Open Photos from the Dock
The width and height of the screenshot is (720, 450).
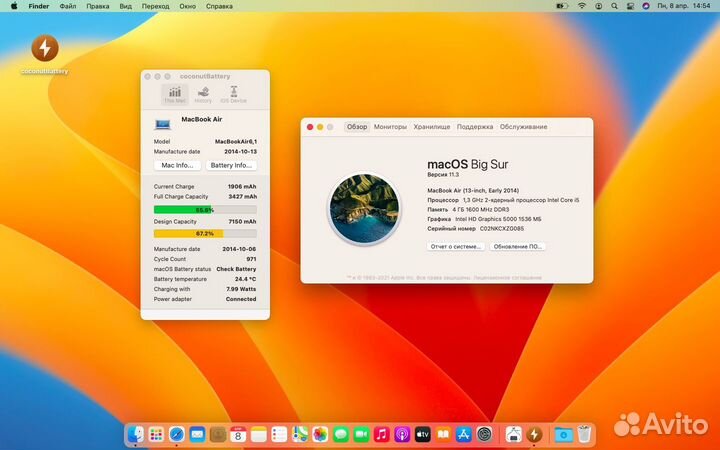coord(320,434)
